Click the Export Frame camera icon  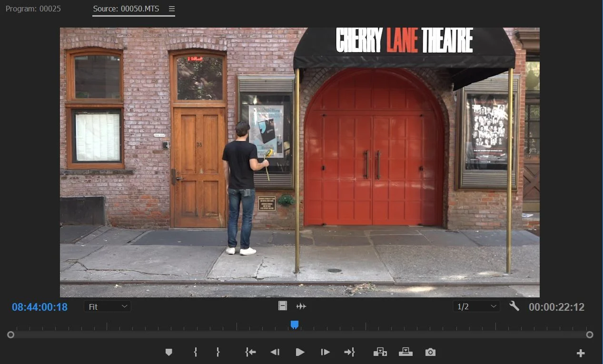(x=430, y=352)
